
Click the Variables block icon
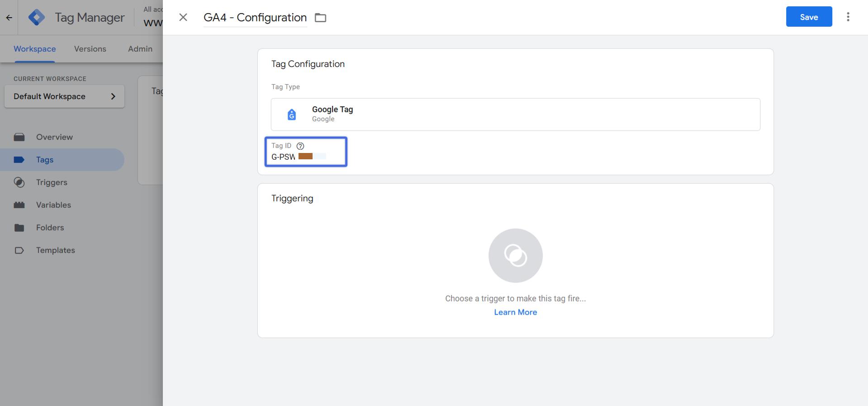click(x=19, y=205)
